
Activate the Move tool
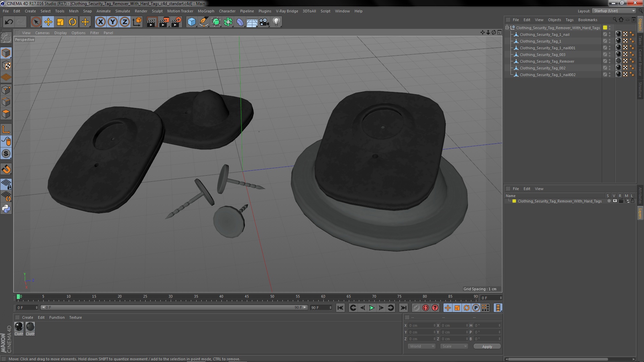click(48, 22)
